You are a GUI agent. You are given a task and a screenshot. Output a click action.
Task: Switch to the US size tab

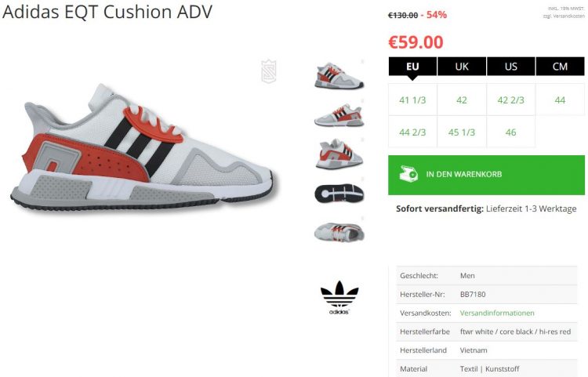(510, 67)
